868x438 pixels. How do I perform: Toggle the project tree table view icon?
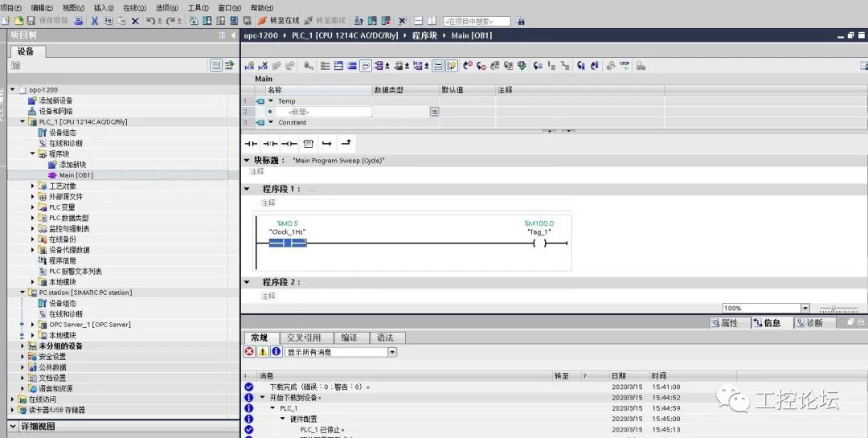pos(216,65)
